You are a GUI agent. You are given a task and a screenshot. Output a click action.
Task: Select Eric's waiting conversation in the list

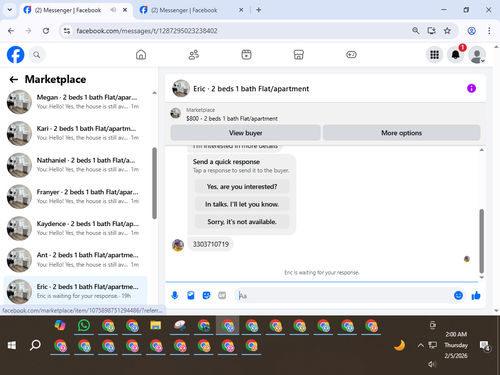[x=75, y=291]
